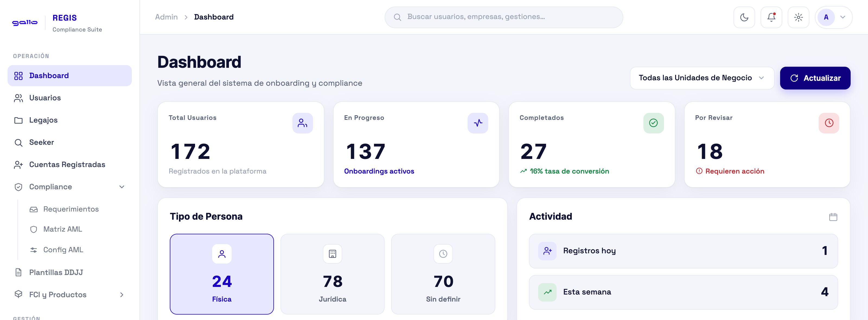Click the Jurídica building icon
The height and width of the screenshot is (320, 868).
pos(332,254)
